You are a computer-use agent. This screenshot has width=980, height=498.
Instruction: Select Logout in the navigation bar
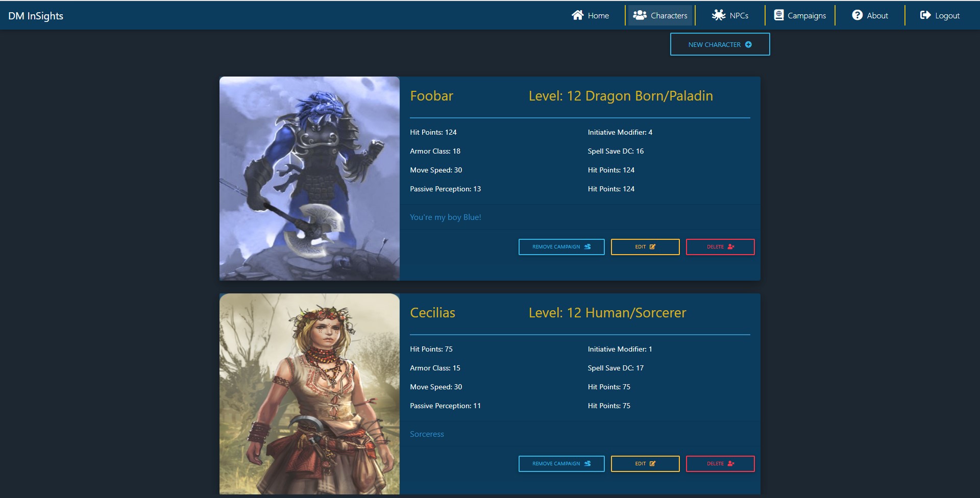[x=940, y=15]
